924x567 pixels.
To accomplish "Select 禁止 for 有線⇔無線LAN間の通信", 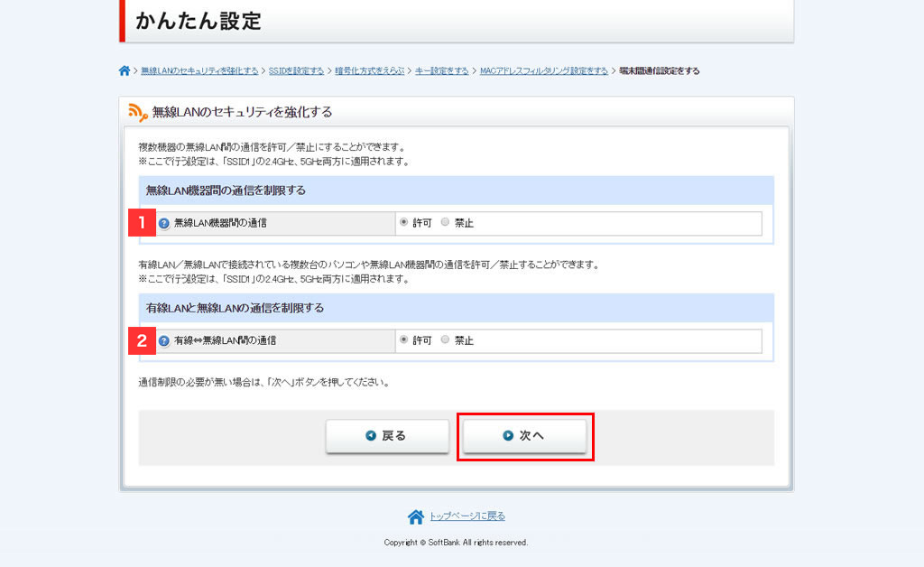I will point(445,340).
